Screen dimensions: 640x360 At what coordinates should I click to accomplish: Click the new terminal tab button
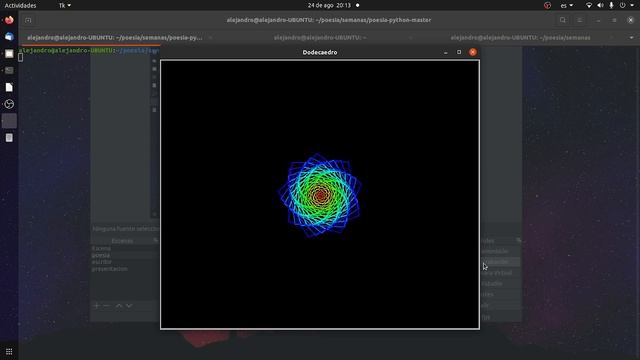(x=28, y=20)
